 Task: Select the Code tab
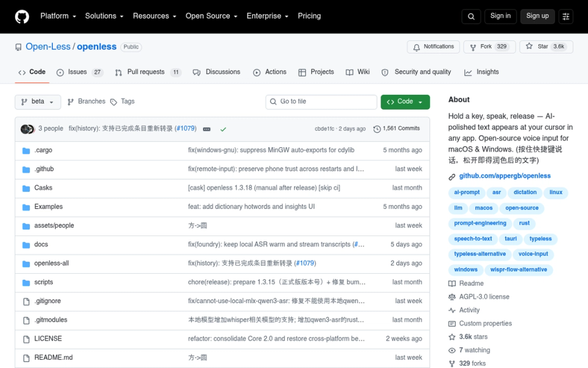tap(32, 72)
